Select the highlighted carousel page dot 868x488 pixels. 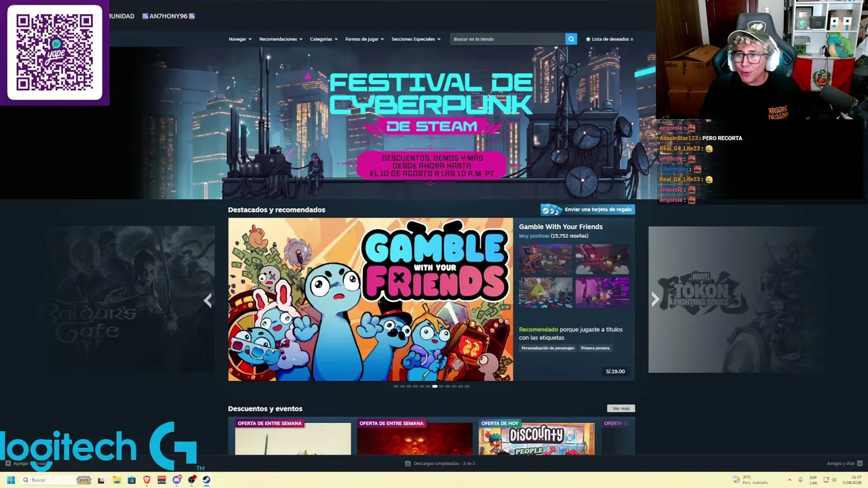(x=435, y=386)
